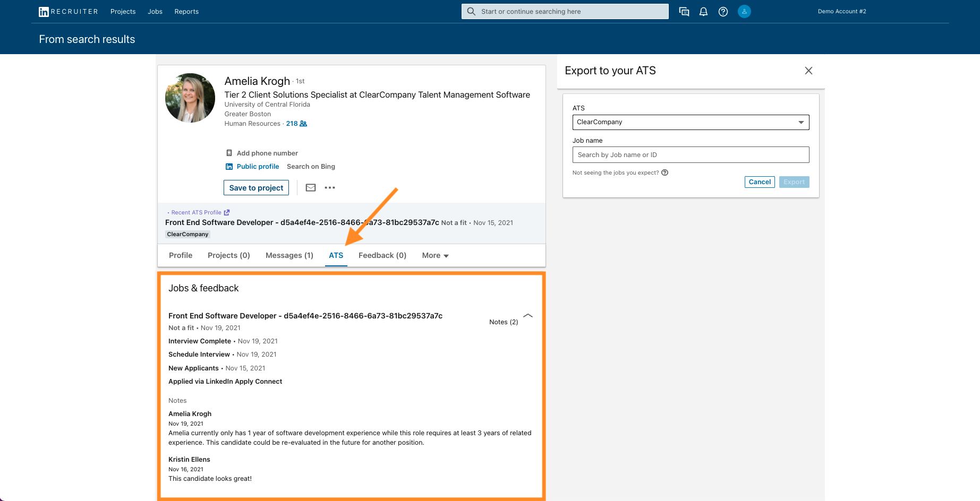Open the Reports menu
Screen dimensions: 980x501
pos(186,12)
